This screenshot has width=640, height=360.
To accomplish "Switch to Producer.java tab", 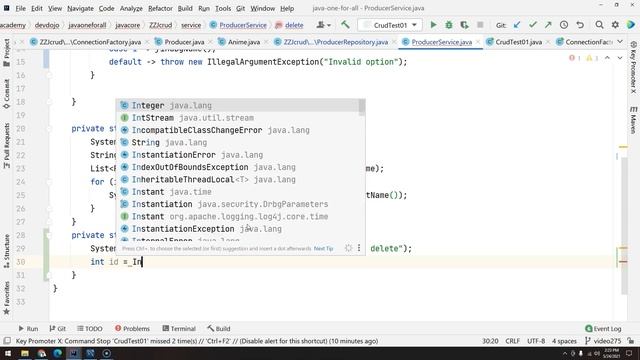I will [184, 42].
